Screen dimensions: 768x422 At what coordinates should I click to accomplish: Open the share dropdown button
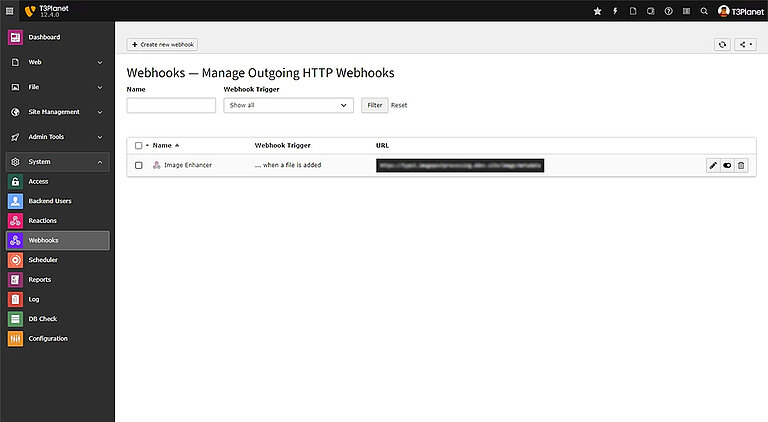[745, 45]
